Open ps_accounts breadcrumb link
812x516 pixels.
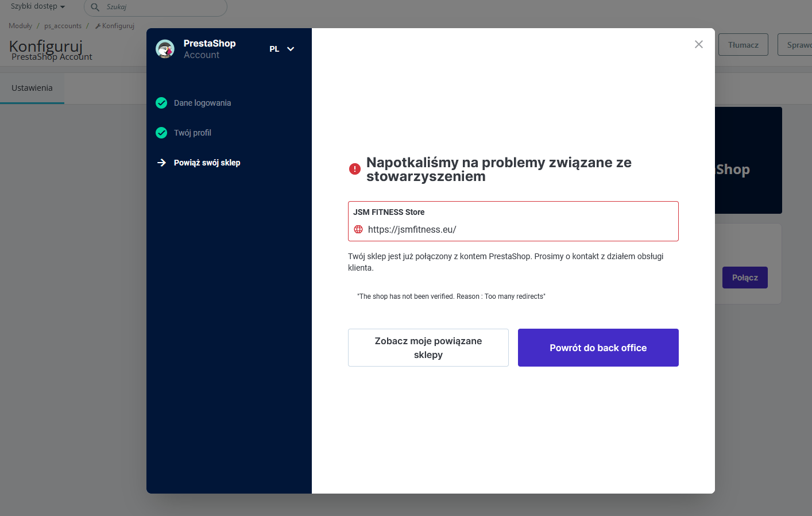[x=63, y=26]
